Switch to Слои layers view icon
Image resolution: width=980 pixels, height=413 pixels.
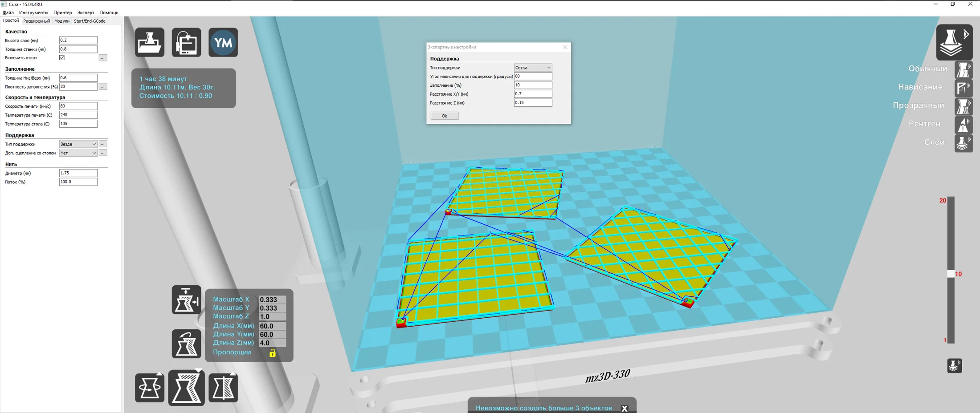click(x=963, y=143)
